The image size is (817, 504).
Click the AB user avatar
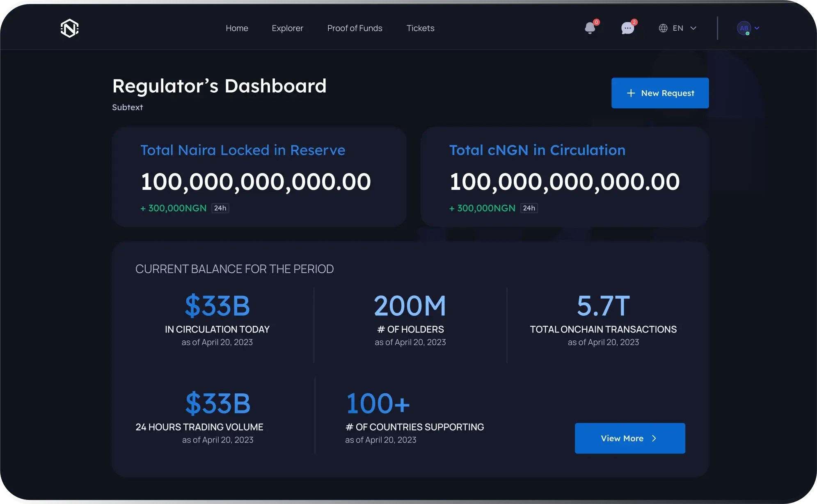coord(744,28)
